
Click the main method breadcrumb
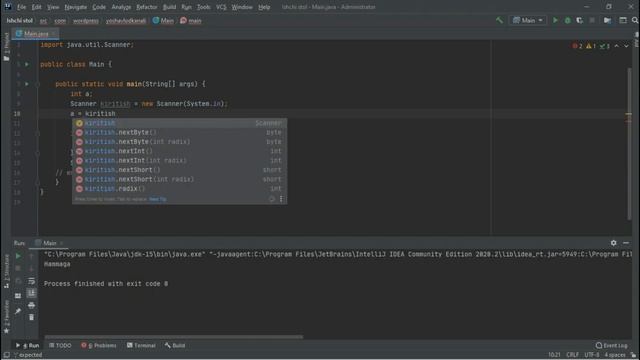(191, 20)
